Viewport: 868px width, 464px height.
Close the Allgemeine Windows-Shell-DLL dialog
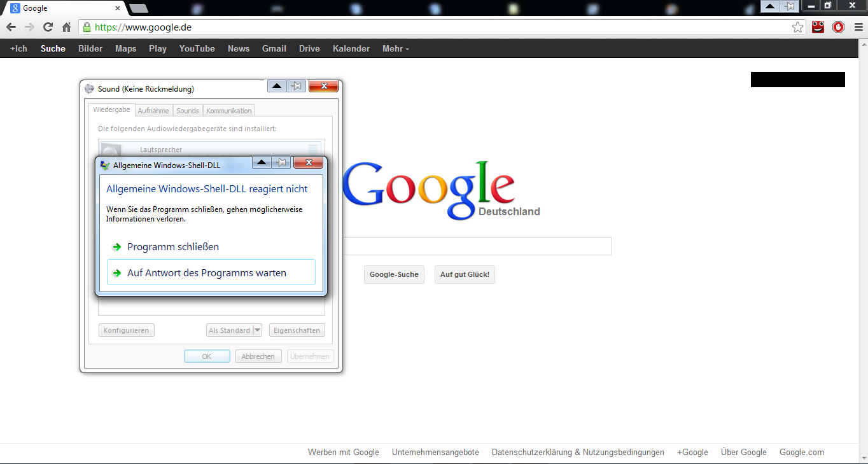pyautogui.click(x=309, y=163)
